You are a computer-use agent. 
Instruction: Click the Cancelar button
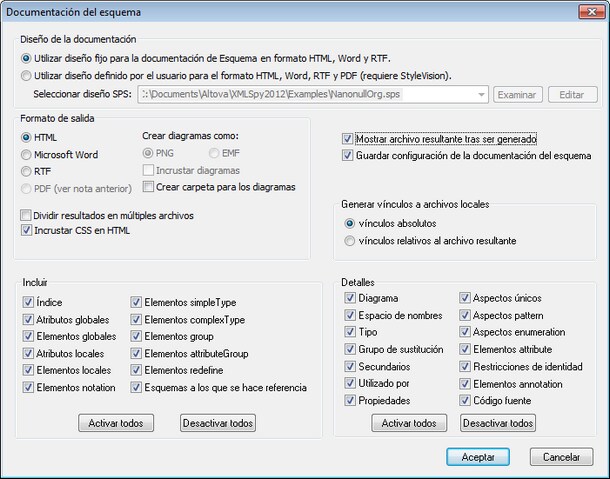561,457
